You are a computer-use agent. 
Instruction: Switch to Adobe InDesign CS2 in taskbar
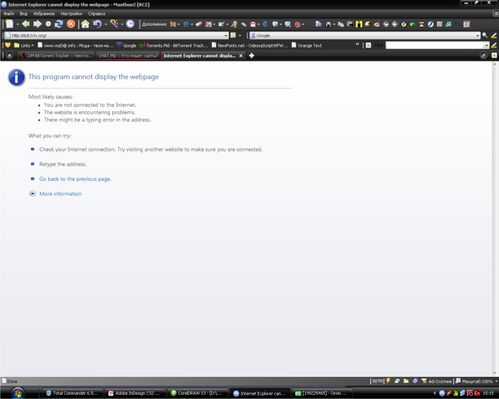135,393
